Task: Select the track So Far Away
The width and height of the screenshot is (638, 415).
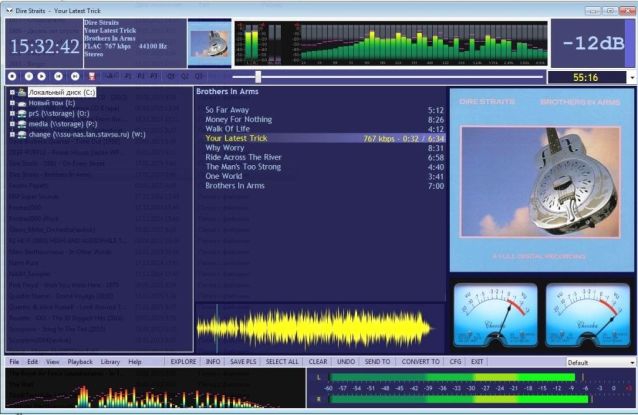Action: [324, 110]
